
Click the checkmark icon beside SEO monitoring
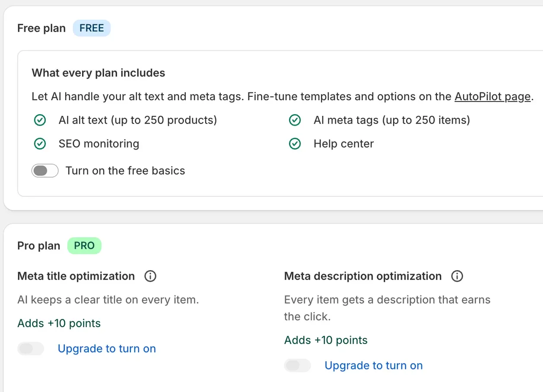click(40, 144)
